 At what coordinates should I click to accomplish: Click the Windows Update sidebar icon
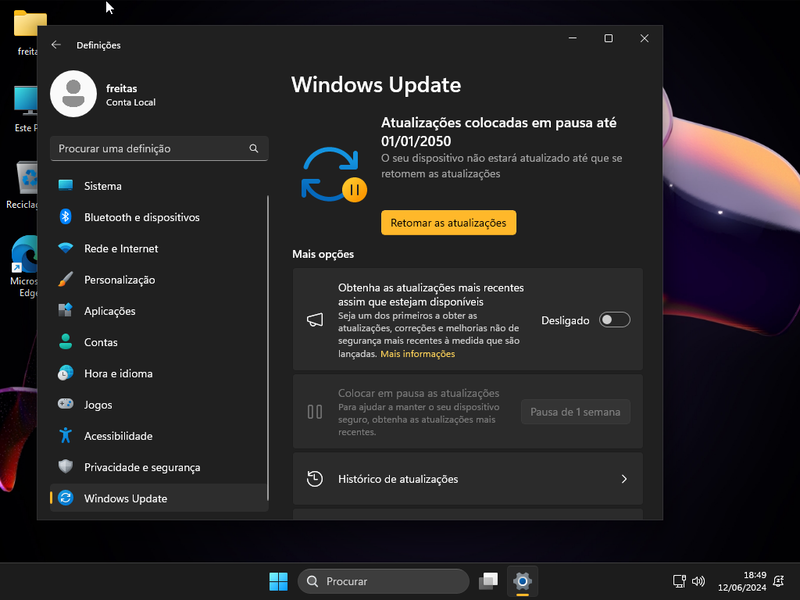(65, 498)
